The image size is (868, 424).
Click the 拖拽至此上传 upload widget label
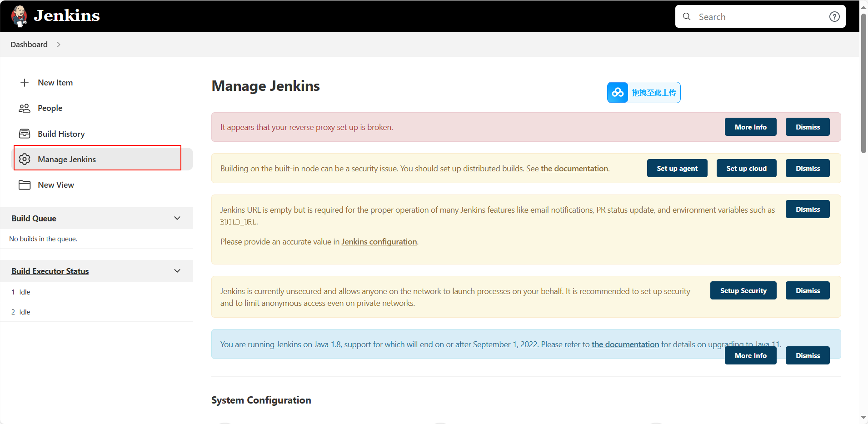coord(653,93)
